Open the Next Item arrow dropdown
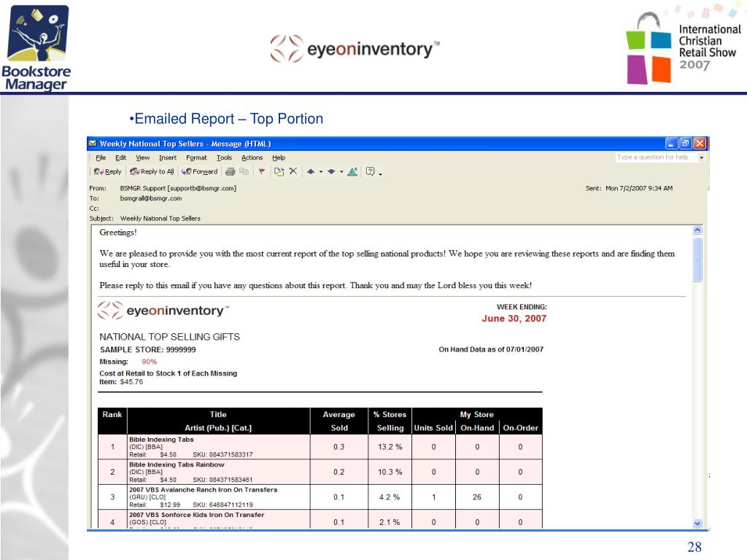This screenshot has height=560, width=747. pos(341,172)
